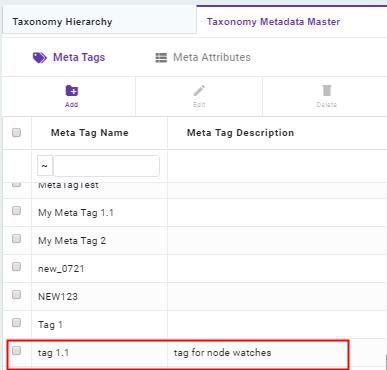Check the My Meta Tag 2 row checkbox

(16, 239)
